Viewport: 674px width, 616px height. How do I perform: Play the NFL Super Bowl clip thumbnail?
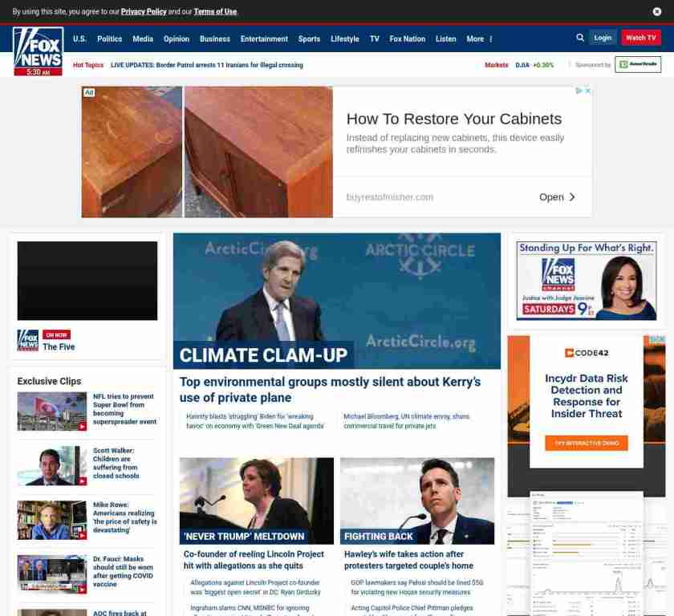click(x=52, y=411)
